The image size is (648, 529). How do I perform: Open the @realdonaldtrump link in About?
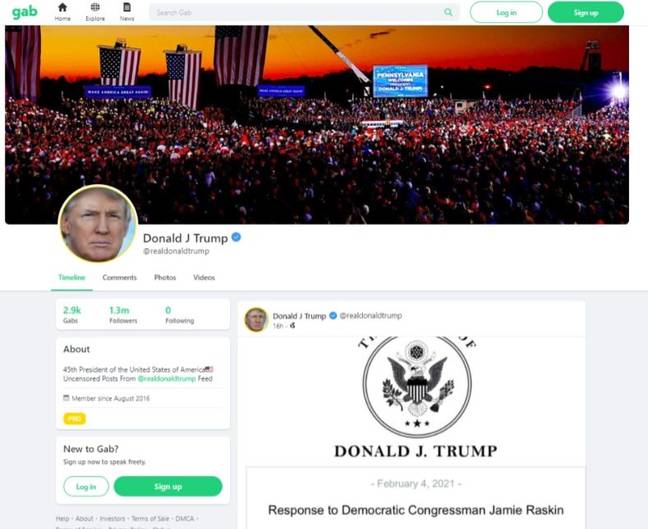tap(167, 379)
